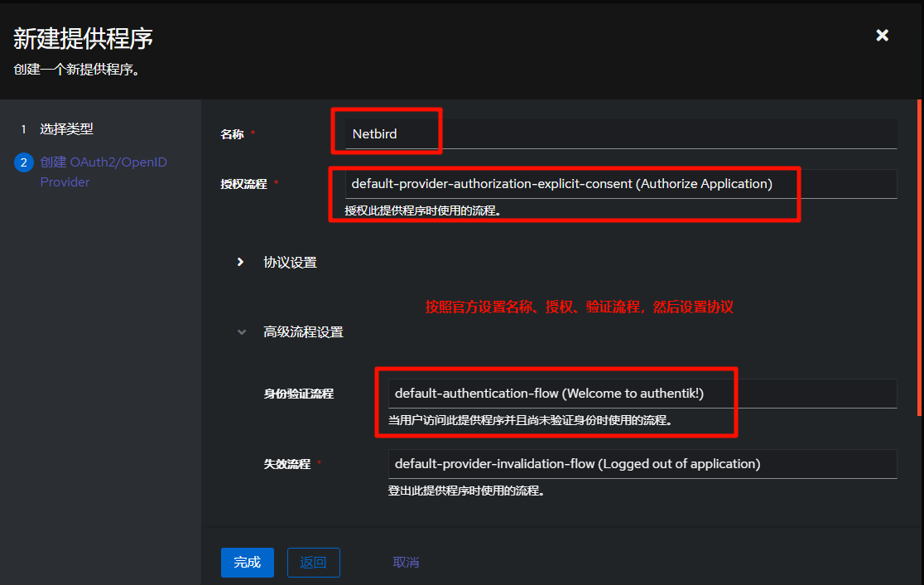Screen dimensions: 924x585
Task: Click the 返回 button
Action: click(x=313, y=563)
